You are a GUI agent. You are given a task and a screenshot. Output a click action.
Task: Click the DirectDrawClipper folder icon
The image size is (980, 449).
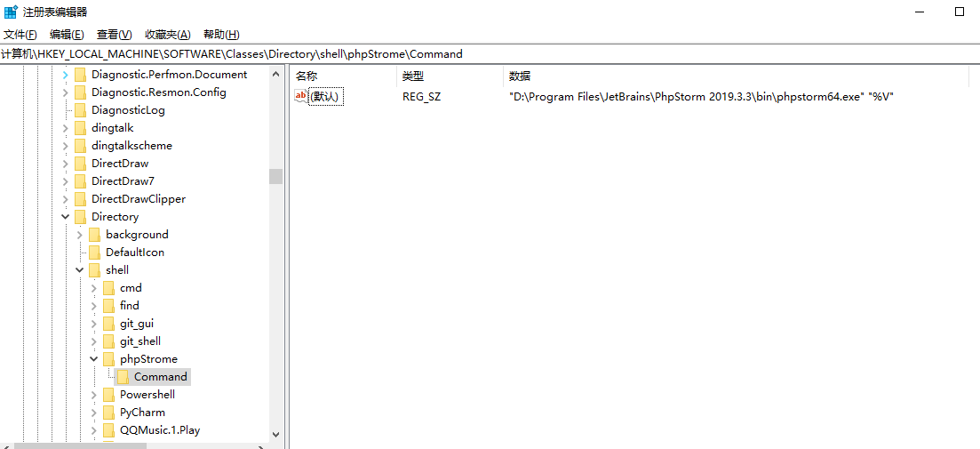(x=80, y=199)
